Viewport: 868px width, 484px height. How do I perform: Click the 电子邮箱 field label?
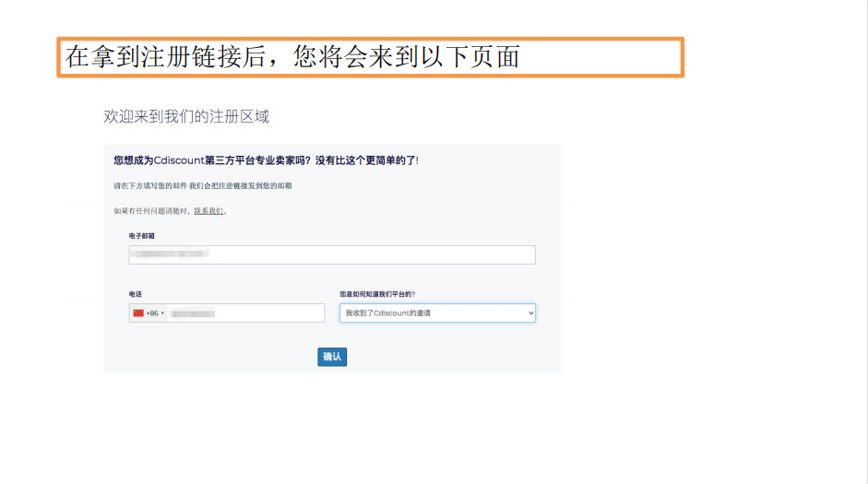[141, 236]
